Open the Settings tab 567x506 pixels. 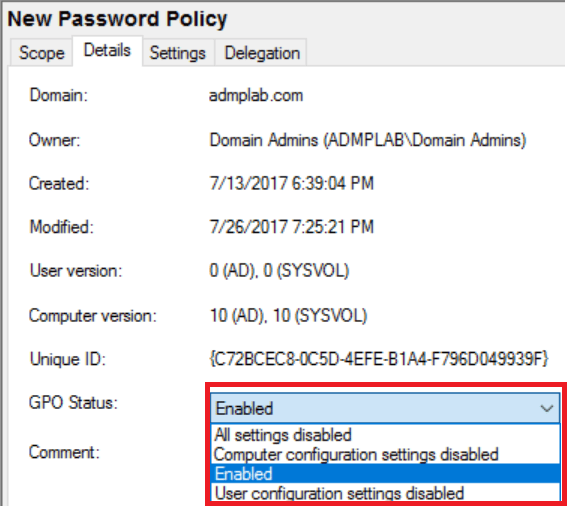point(178,53)
